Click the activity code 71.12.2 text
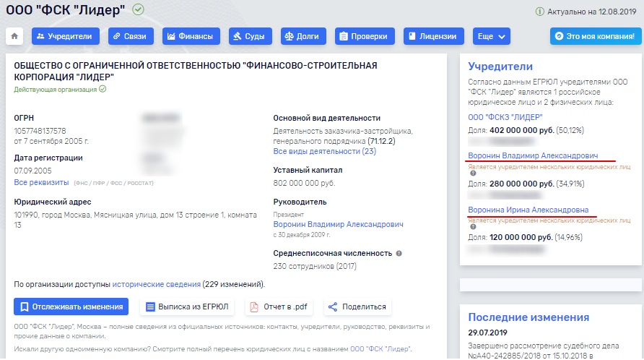Screen dimensions: 644x360 pyautogui.click(x=381, y=141)
